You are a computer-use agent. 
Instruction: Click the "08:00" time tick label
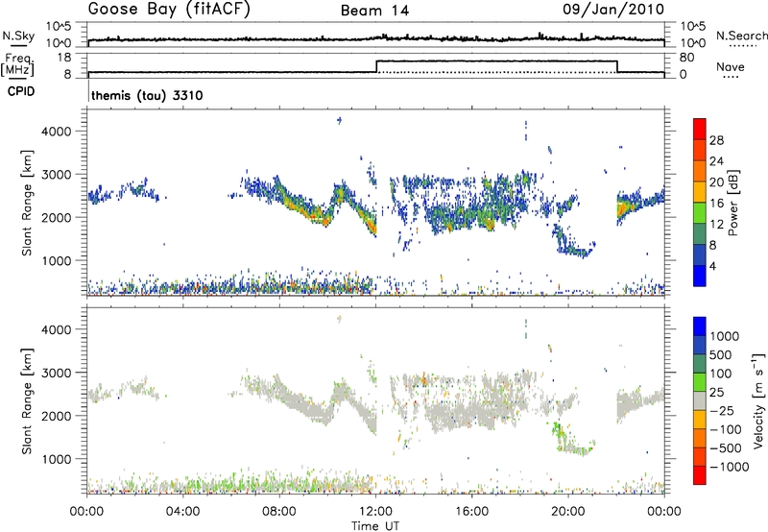279,512
